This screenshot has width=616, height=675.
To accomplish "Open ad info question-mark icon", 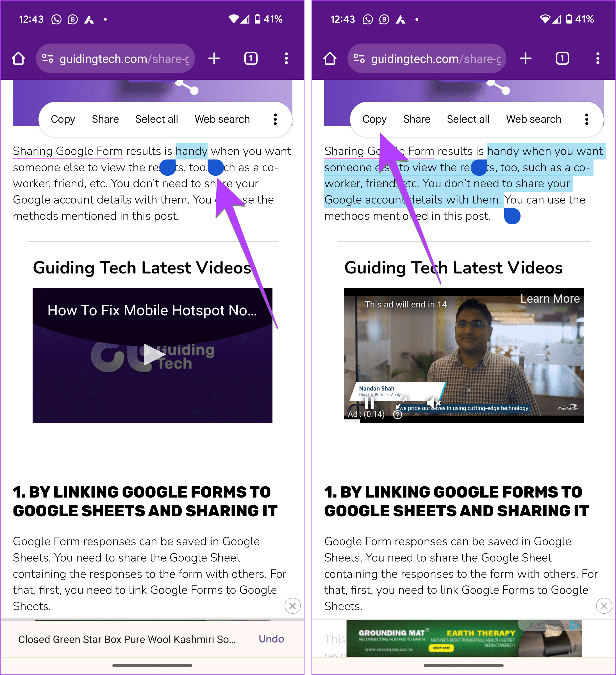I will coord(397,415).
